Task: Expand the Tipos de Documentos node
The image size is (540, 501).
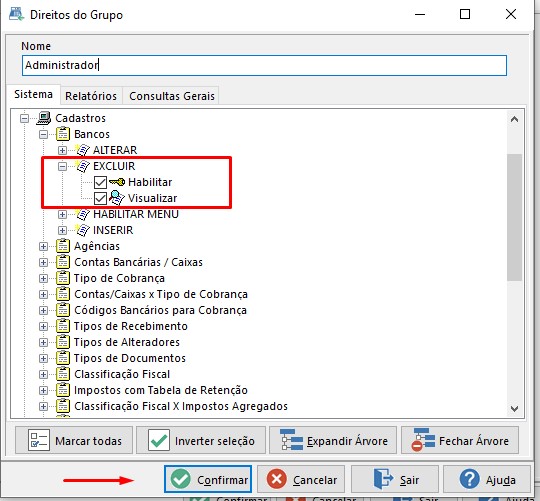Action: pos(43,358)
